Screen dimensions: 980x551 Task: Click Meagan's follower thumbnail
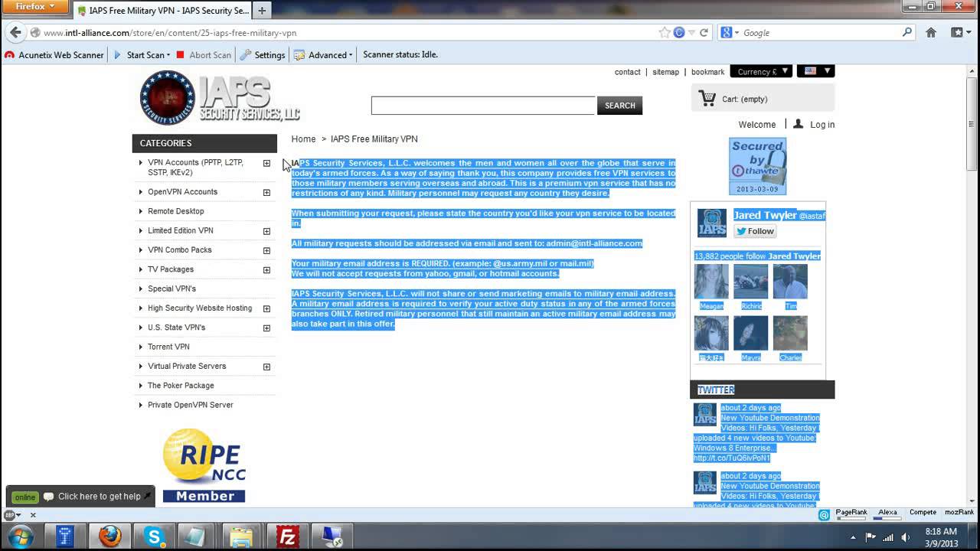coord(711,282)
